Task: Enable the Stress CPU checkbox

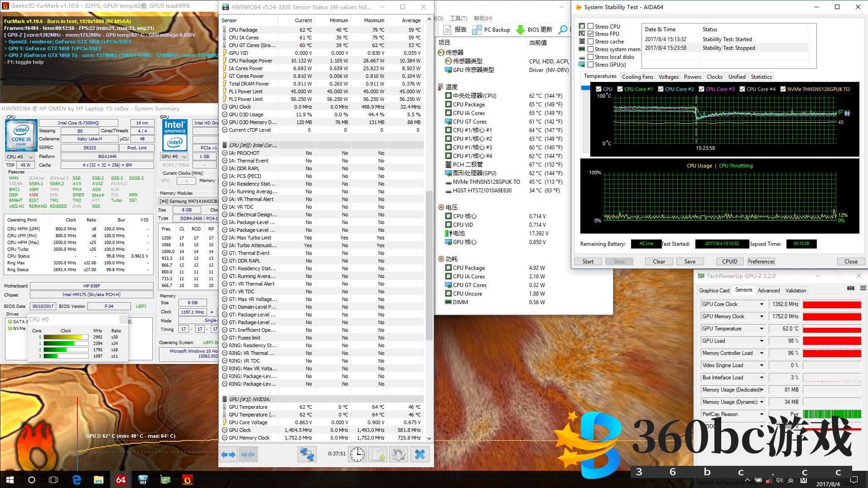Action: point(591,26)
